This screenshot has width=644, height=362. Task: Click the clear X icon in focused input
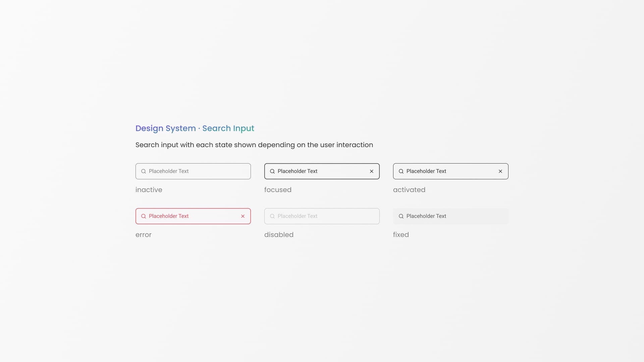tap(372, 171)
